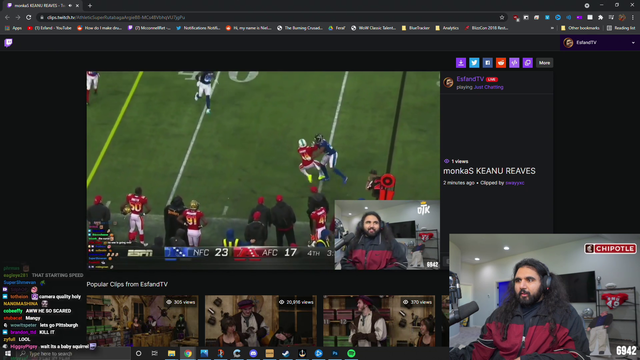Close the monkaS KEANU REAVES tab

click(x=77, y=6)
